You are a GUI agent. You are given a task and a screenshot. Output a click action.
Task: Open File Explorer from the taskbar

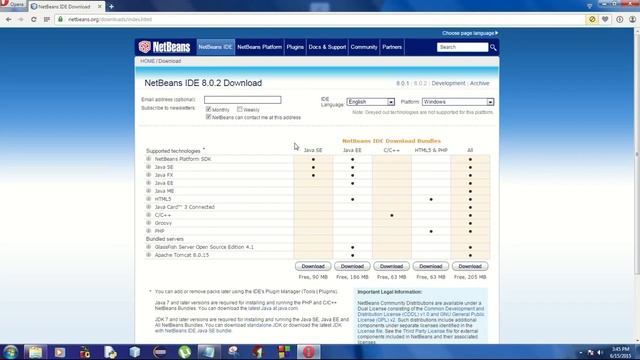(35, 352)
